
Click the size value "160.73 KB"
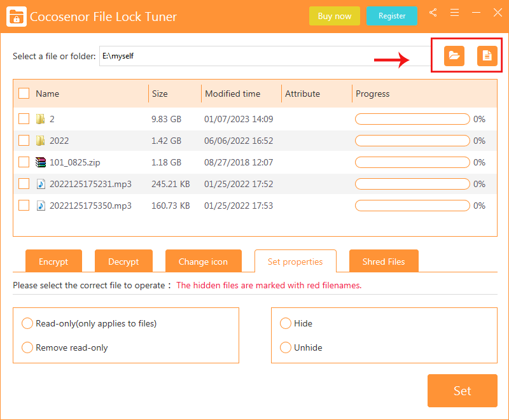[x=171, y=206]
